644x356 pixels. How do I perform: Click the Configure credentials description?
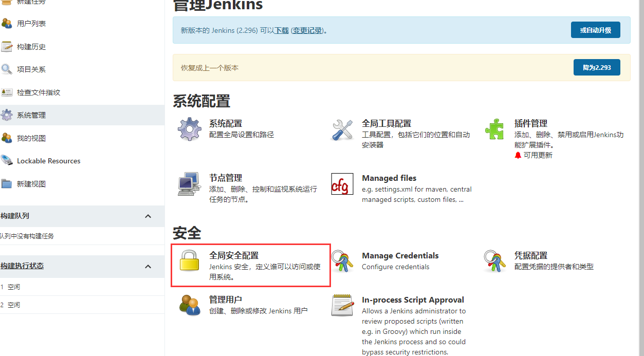(396, 267)
